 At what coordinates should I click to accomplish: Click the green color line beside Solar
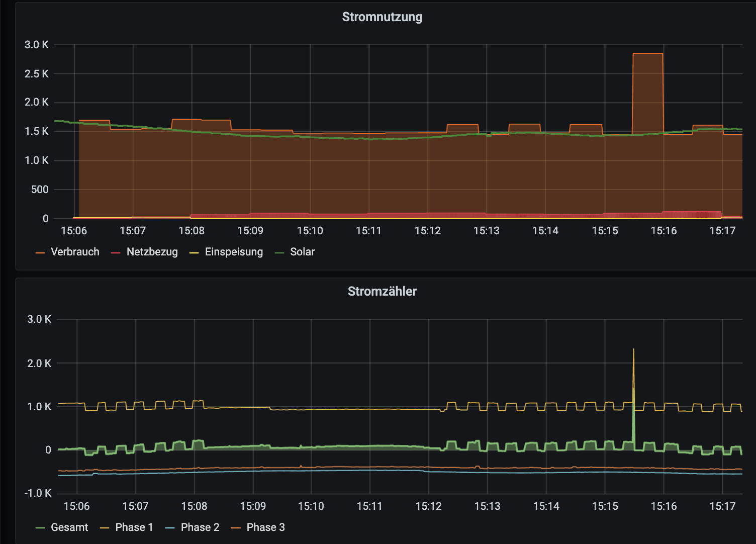(x=279, y=252)
